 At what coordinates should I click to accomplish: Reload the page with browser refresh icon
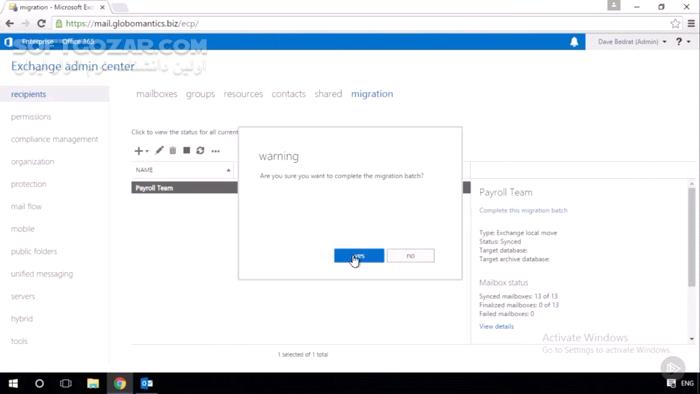pos(41,24)
